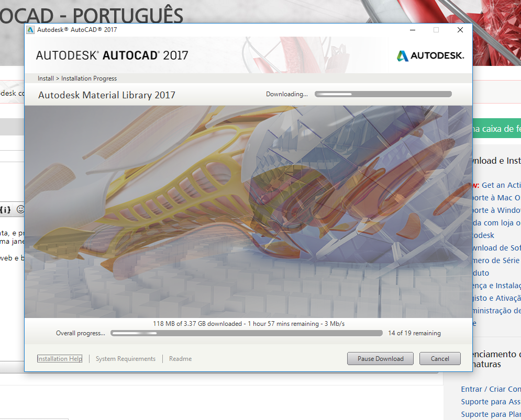Click the Overall progress bar
This screenshot has height=420, width=521.
pos(246,333)
